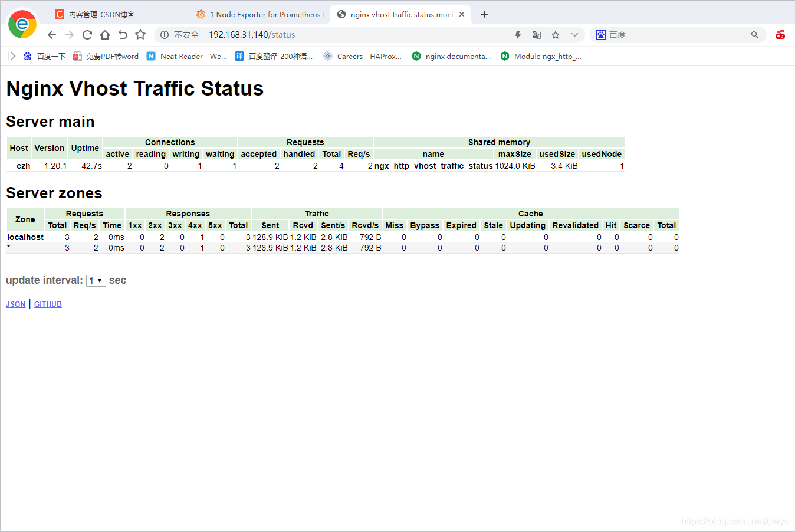Expand the address bar dropdown chevron
795x532 pixels.
574,35
